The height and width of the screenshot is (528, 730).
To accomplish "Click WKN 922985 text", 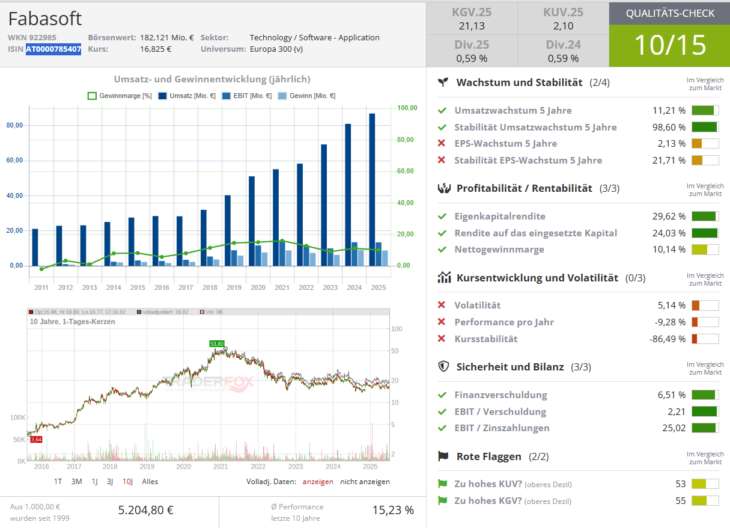I will click(32, 38).
